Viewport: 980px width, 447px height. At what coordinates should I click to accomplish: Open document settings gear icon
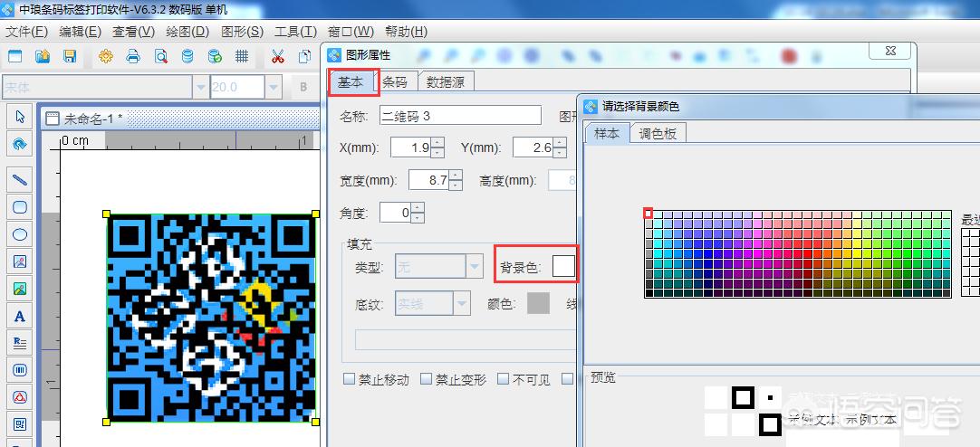(106, 56)
